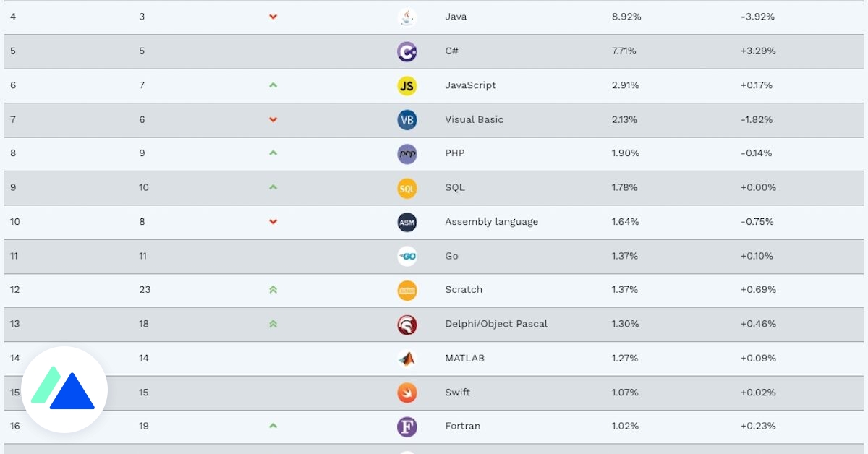868x454 pixels.
Task: Click the PHP logo icon
Action: [407, 153]
